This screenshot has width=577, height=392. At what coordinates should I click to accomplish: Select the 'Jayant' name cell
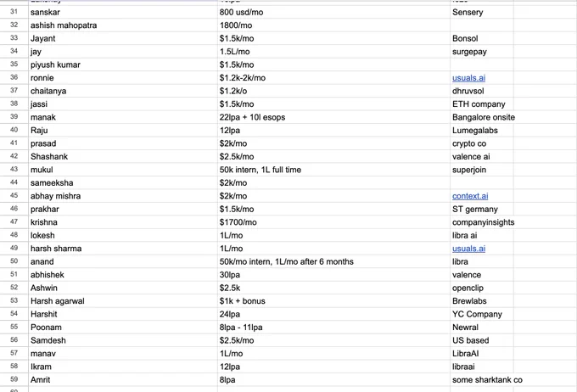pos(123,39)
